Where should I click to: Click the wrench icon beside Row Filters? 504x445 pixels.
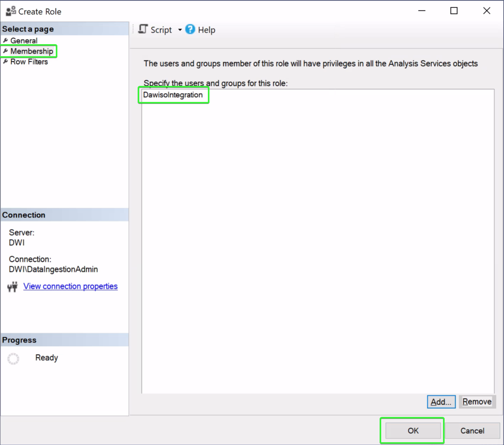[x=5, y=62]
